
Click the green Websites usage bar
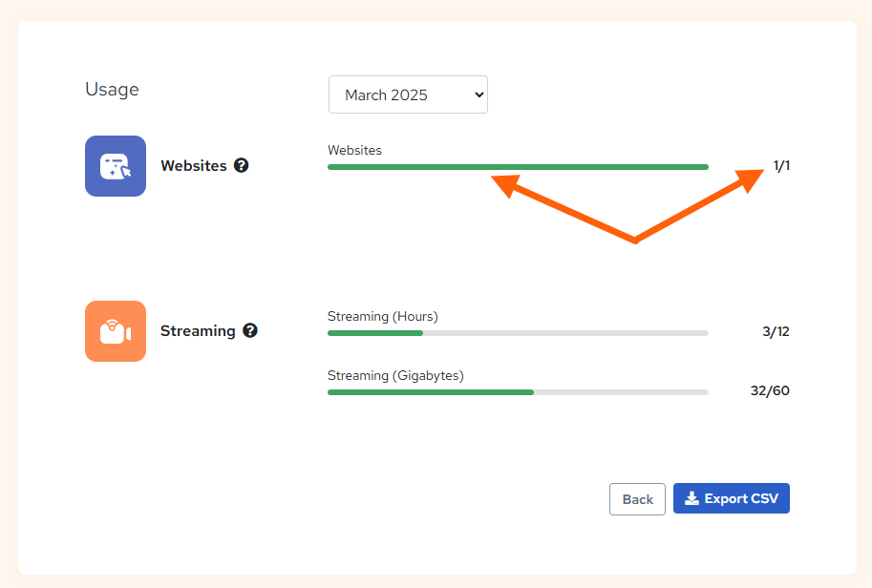517,166
